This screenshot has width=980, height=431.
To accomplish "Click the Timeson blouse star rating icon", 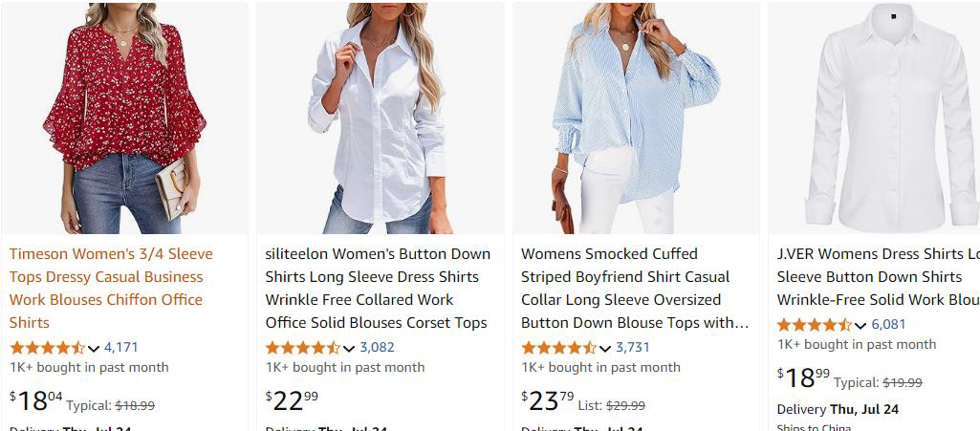I will click(x=47, y=347).
